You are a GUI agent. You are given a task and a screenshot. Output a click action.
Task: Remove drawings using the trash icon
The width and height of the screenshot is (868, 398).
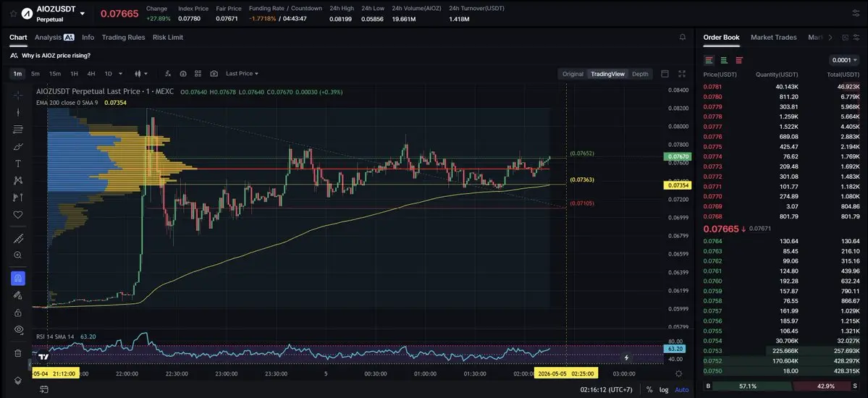17,352
